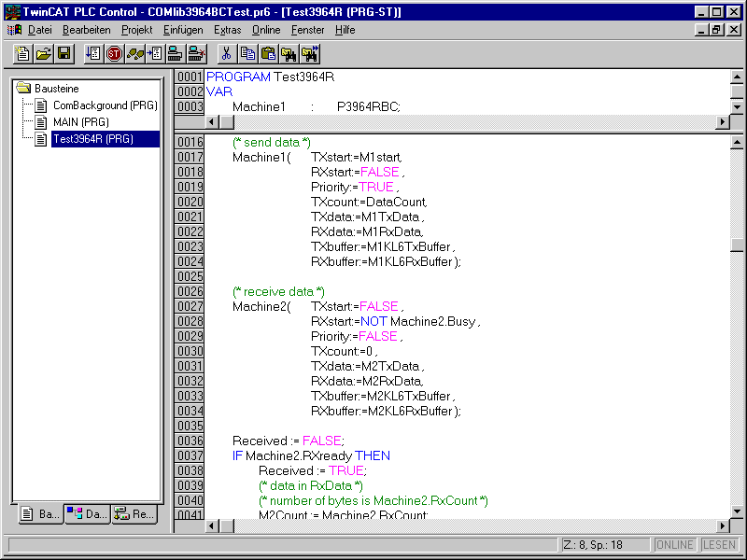
Task: Click the Bausteine folder icon
Action: click(x=23, y=88)
